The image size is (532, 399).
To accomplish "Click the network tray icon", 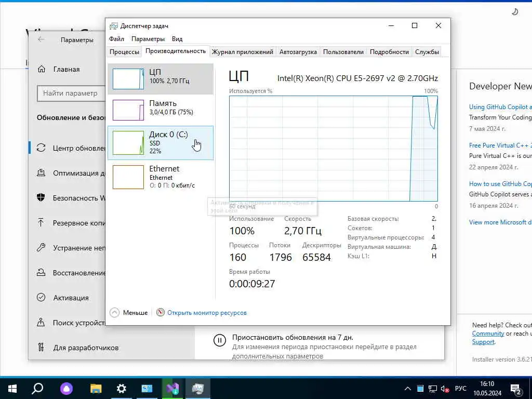I will tap(433, 389).
